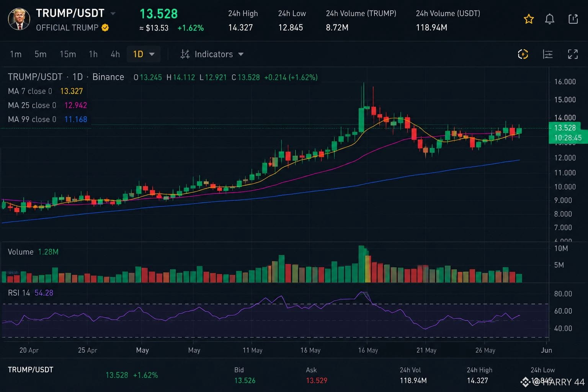
Task: Click the 24h Vol 118.94M in bottom bar
Action: [413, 381]
